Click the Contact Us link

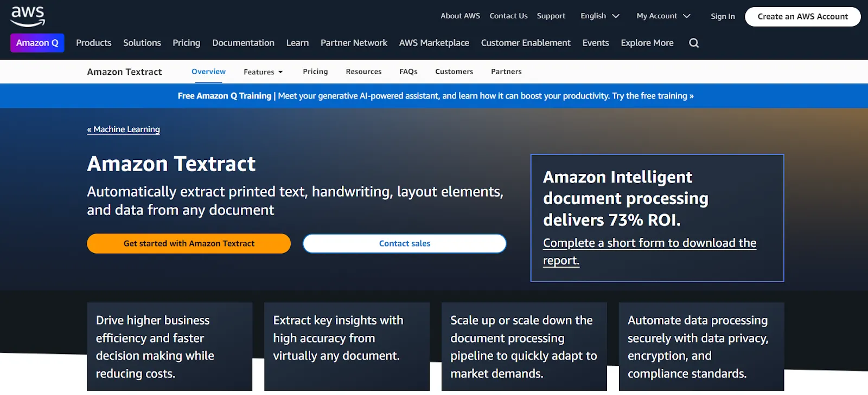508,16
